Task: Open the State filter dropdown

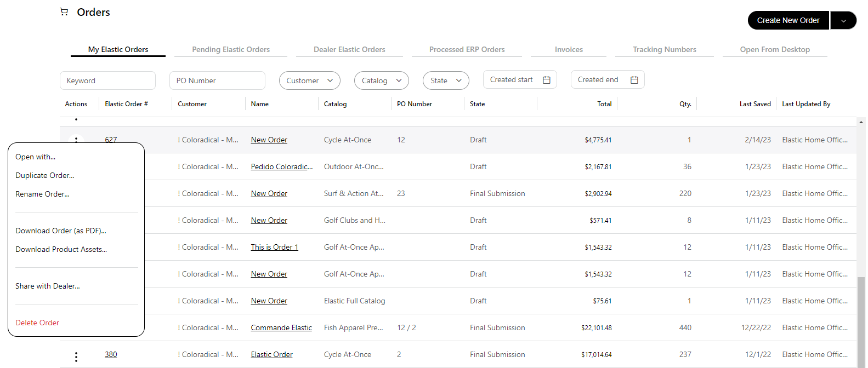Action: [445, 81]
